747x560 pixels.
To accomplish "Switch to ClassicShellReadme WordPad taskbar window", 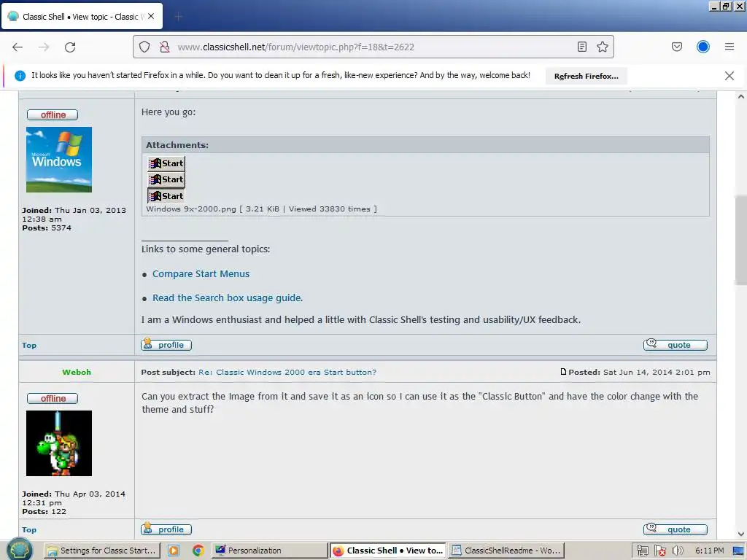I will [x=506, y=551].
